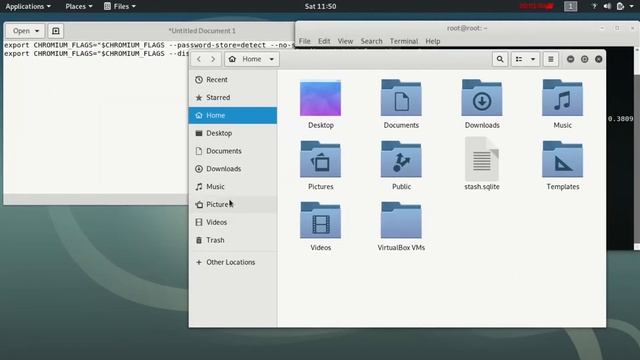The image size is (640, 360).
Task: Create new document in text editor
Action: 56,31
